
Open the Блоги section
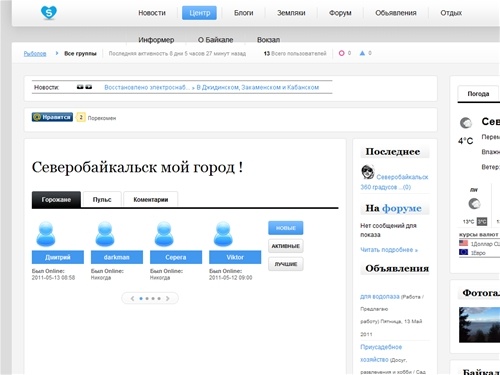[244, 13]
